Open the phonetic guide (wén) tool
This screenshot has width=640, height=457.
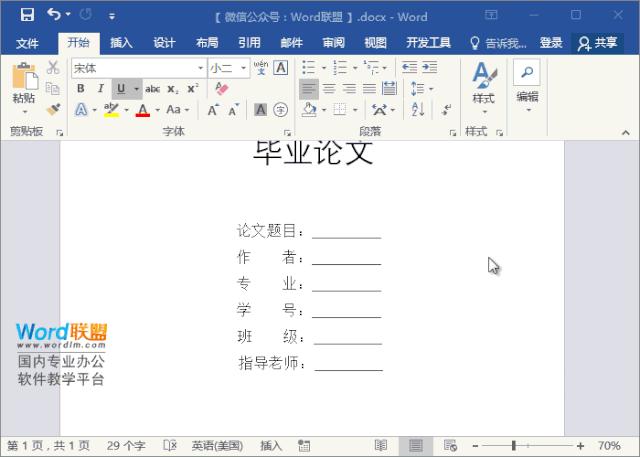coord(261,67)
